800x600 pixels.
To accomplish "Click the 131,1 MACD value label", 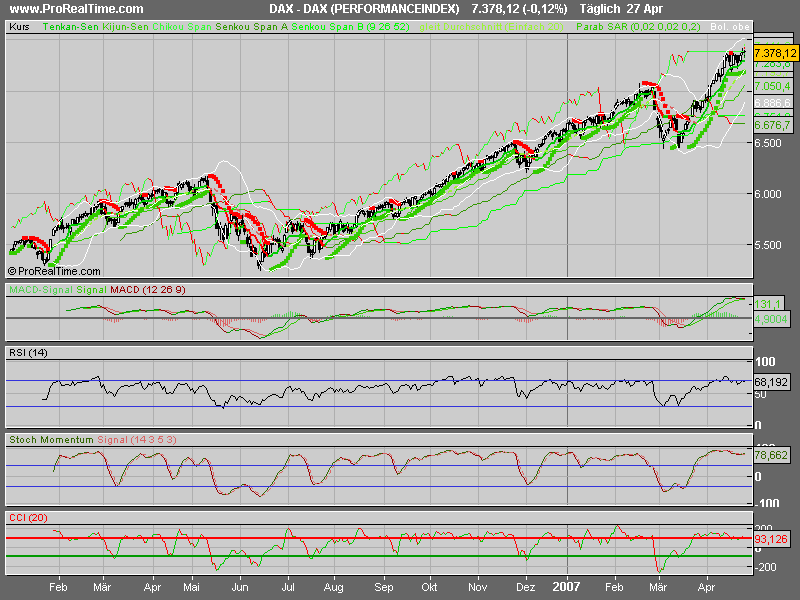I will [767, 304].
